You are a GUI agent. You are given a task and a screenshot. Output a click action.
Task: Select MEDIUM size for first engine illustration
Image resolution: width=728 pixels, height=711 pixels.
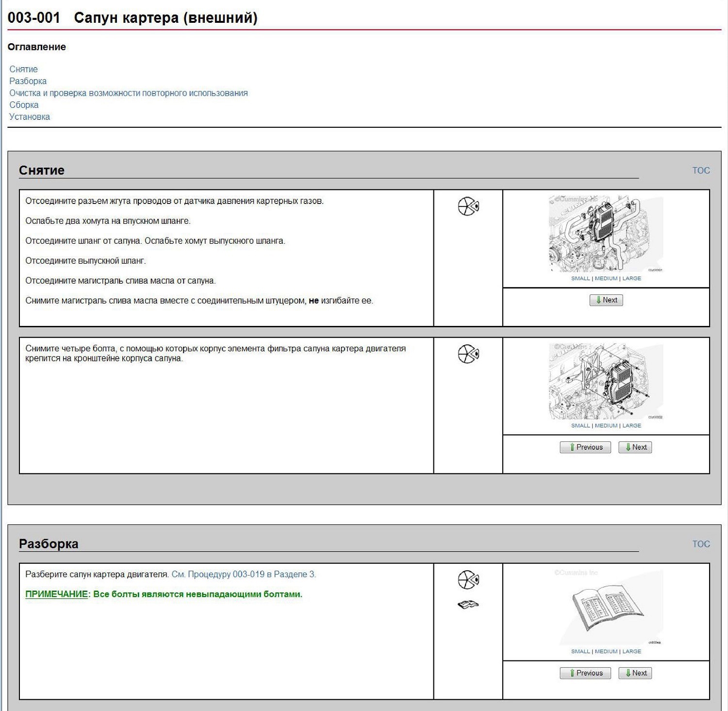[606, 278]
